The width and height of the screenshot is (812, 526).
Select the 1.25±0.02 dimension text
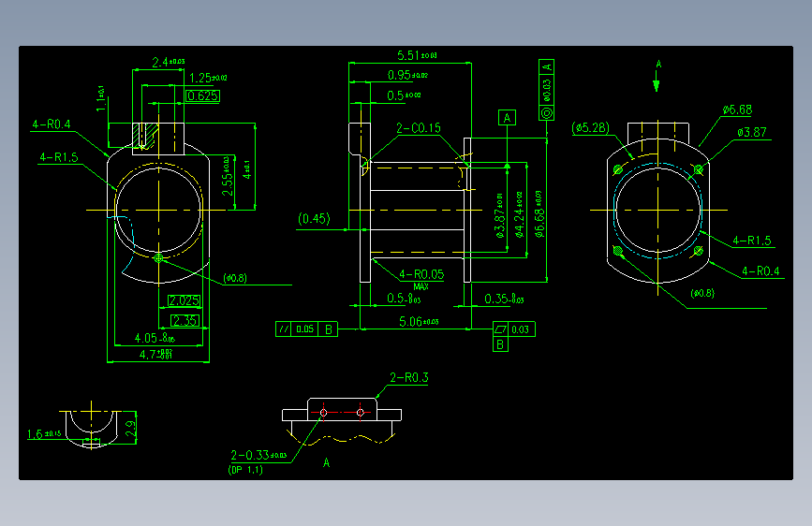208,79
